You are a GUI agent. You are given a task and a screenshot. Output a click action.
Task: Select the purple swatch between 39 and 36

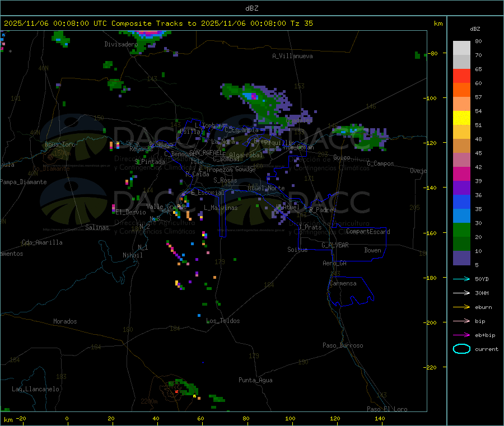(461, 188)
